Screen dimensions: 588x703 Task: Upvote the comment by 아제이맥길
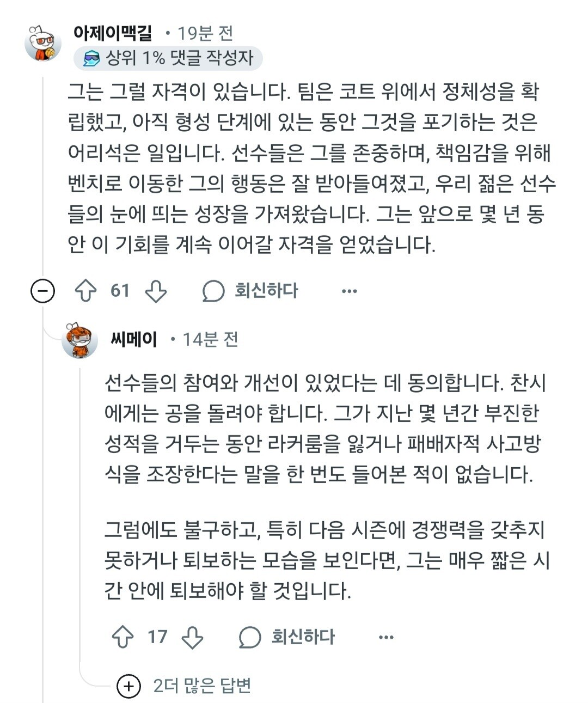pos(85,291)
